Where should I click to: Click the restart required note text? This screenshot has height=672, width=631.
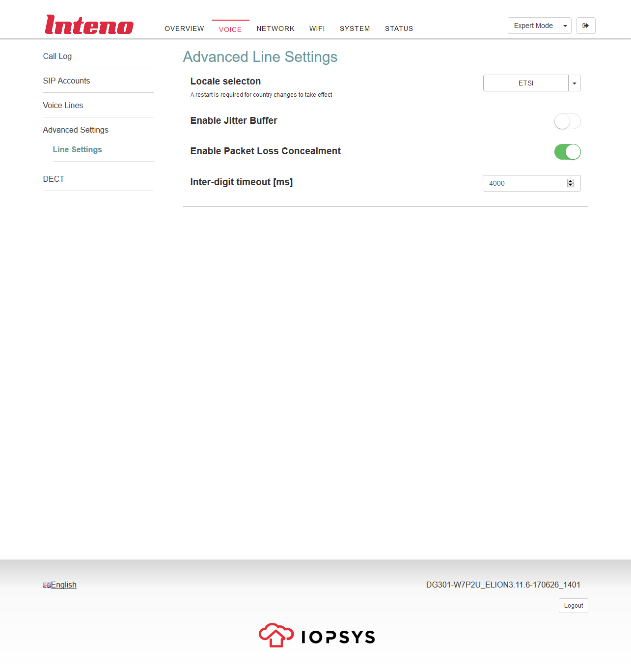pyautogui.click(x=261, y=95)
